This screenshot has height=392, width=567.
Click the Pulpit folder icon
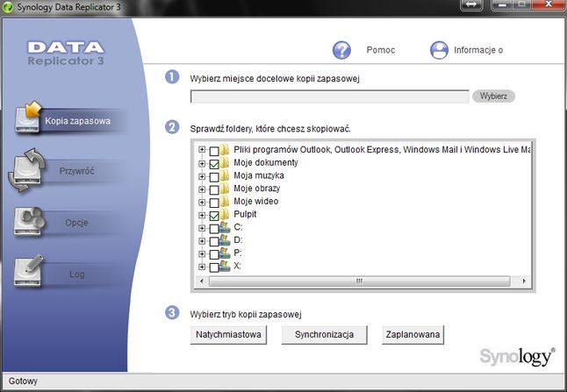pos(225,215)
